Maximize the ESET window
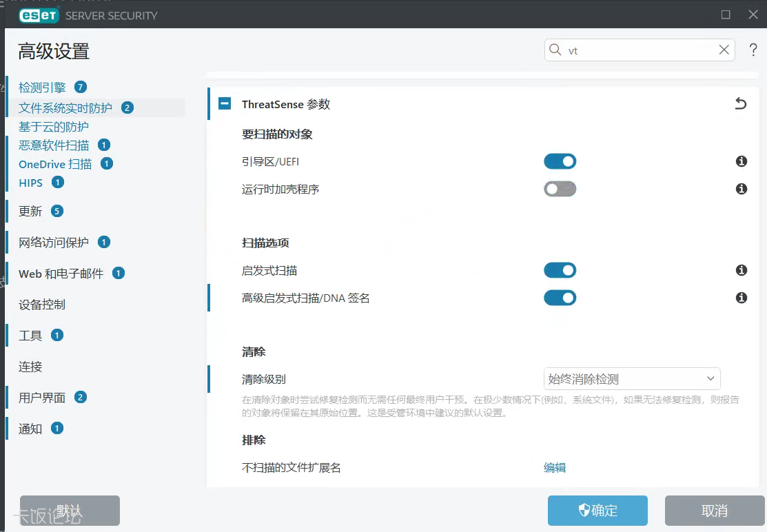Viewport: 767px width, 532px height. click(726, 14)
